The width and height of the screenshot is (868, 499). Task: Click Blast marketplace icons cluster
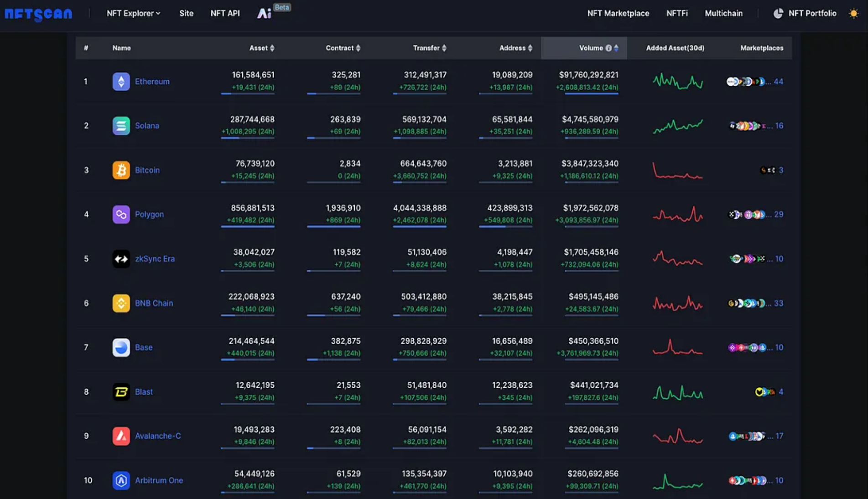click(x=765, y=392)
